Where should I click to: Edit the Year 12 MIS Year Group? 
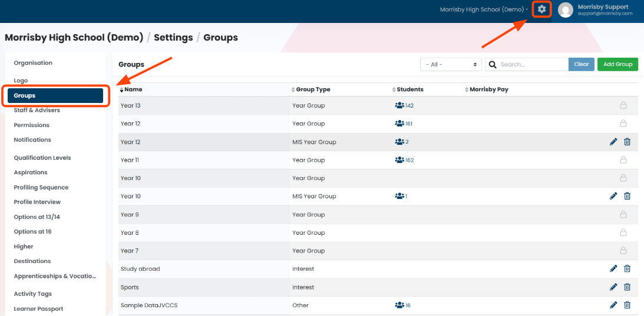pyautogui.click(x=613, y=142)
